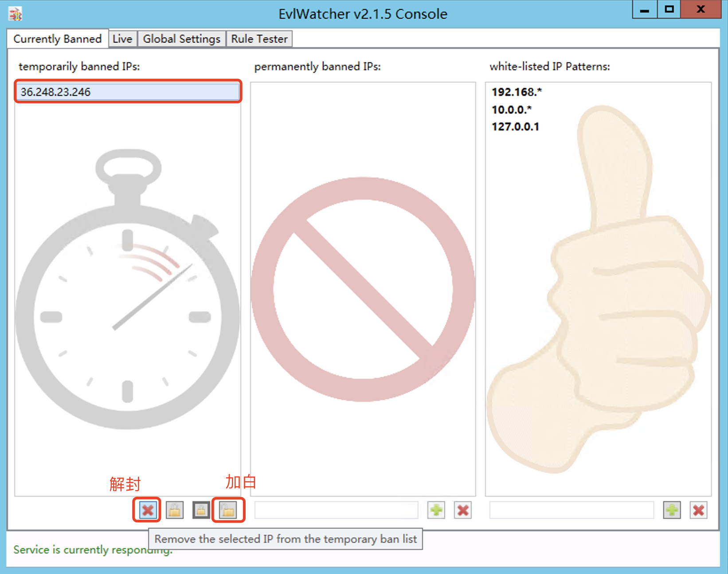Click the green plus to add a permanent ban
Image resolution: width=728 pixels, height=574 pixels.
click(436, 510)
